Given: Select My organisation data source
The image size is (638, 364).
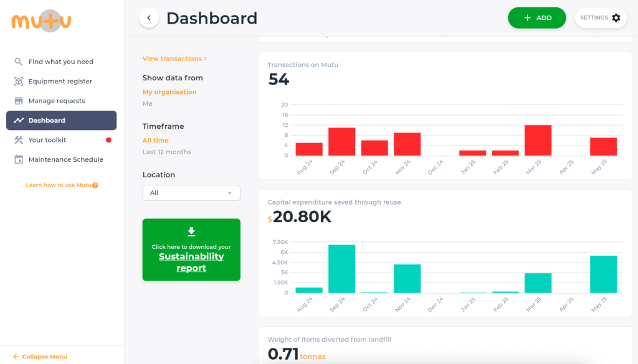Looking at the screenshot, I should [x=169, y=92].
